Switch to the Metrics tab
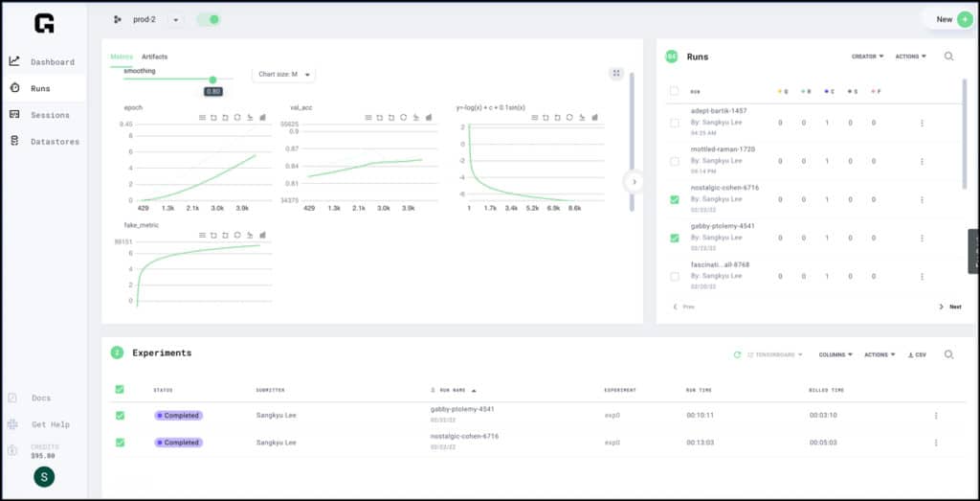This screenshot has width=980, height=501. [x=122, y=57]
